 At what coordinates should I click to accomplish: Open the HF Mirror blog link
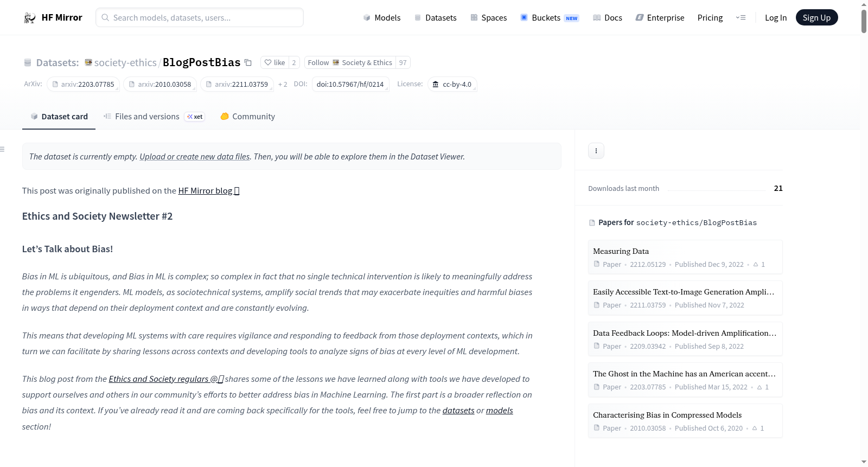(x=209, y=191)
